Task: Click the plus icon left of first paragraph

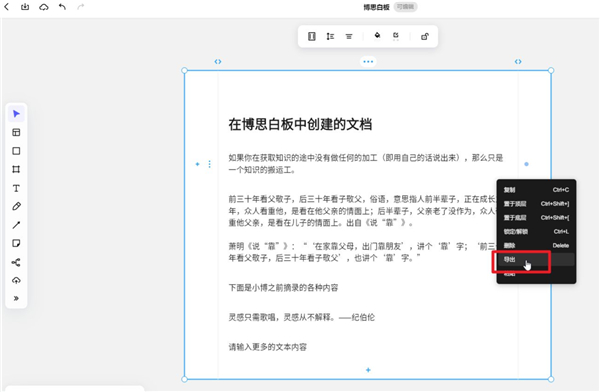Action: point(197,164)
